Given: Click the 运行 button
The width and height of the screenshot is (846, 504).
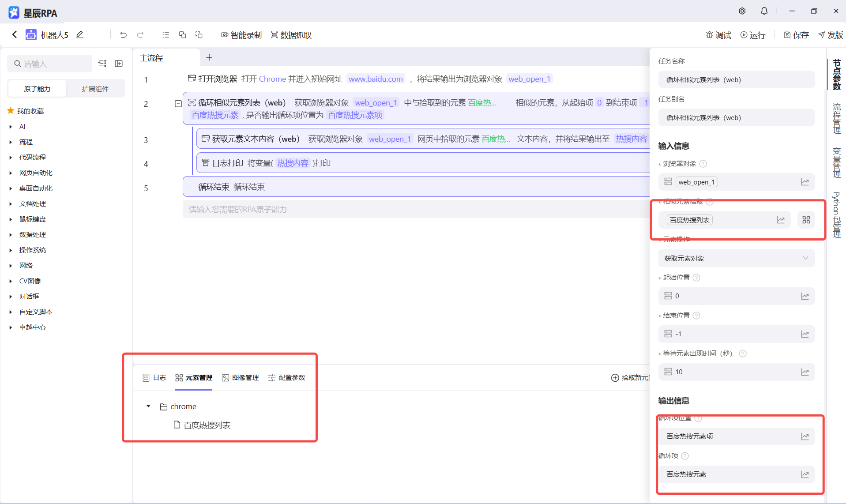Looking at the screenshot, I should (x=753, y=35).
